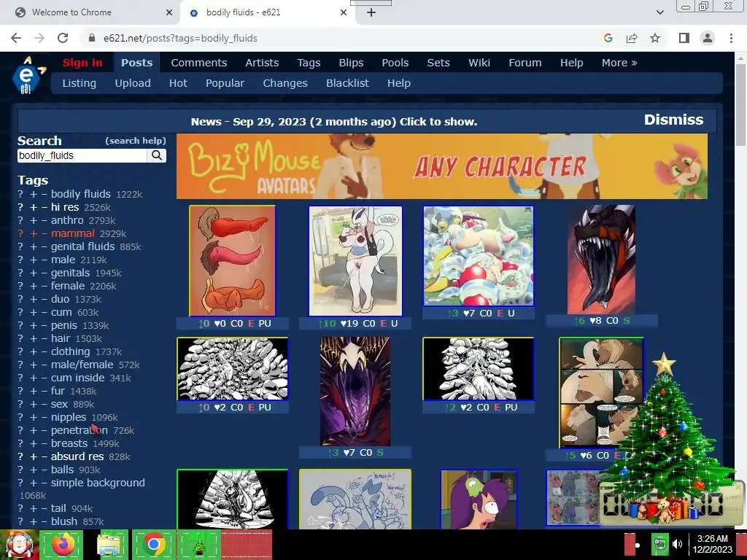The image size is (747, 560).
Task: Click the Sign in link
Action: [82, 63]
